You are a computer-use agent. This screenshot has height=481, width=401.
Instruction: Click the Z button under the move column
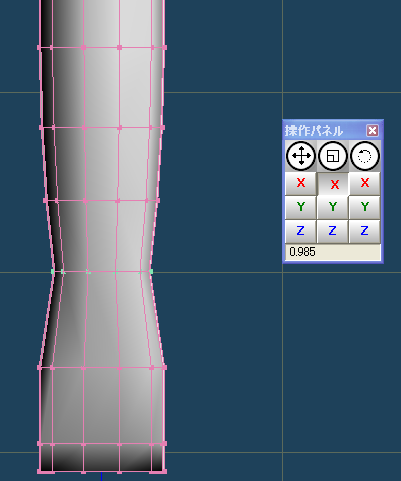301,231
